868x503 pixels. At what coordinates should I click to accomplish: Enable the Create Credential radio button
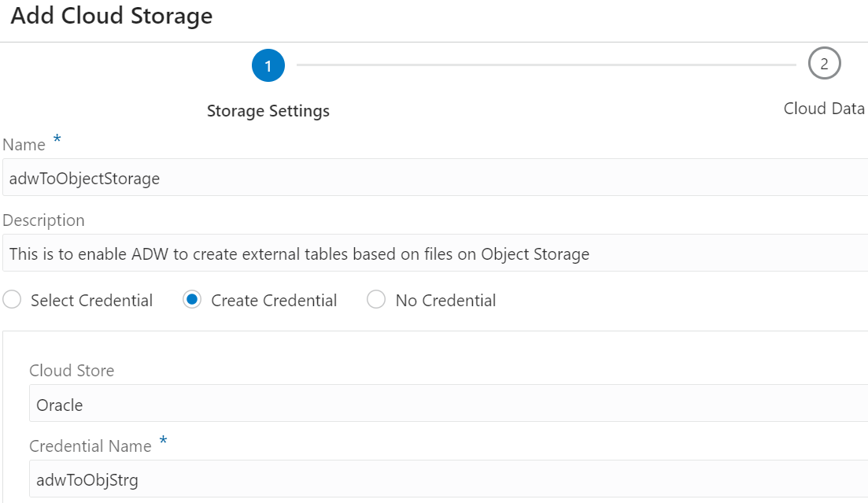point(192,300)
